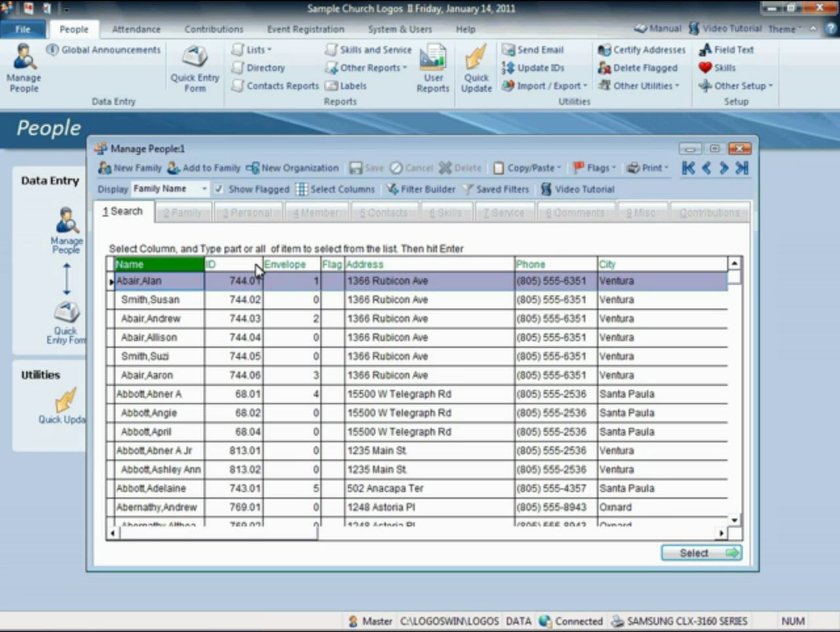840x632 pixels.
Task: Switch to the System & Users tab
Action: 400,29
